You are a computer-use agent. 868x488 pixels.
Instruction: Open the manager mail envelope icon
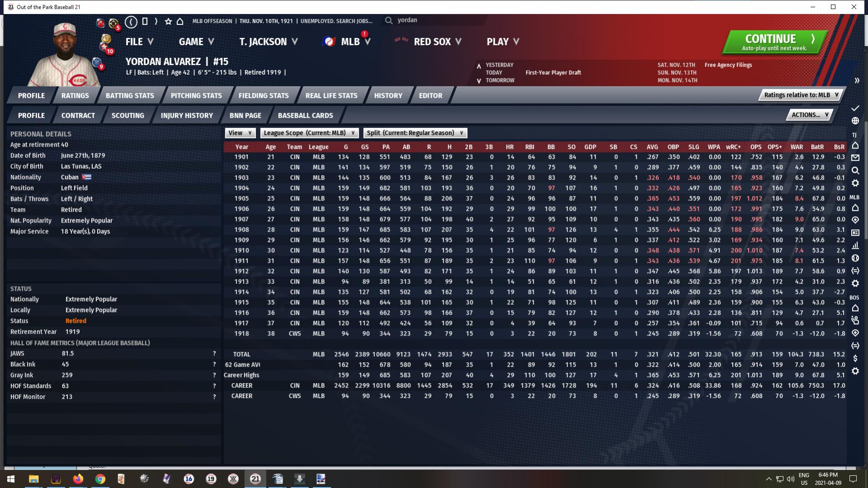pos(855,158)
